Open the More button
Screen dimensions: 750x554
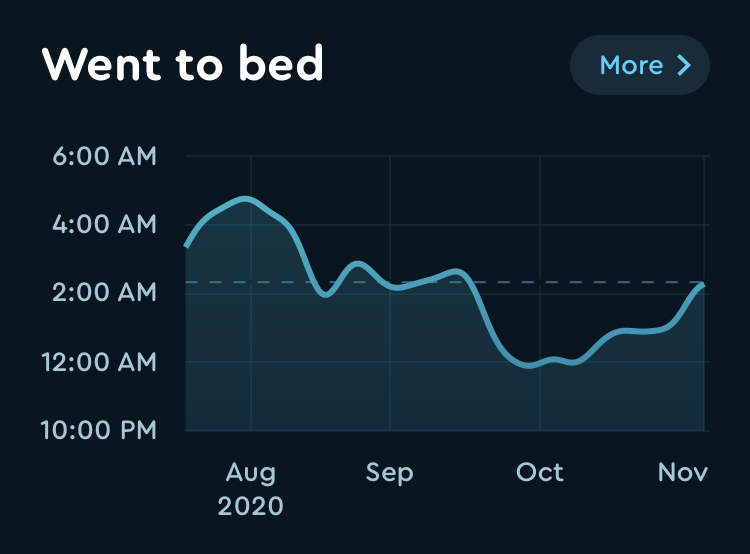pyautogui.click(x=640, y=65)
